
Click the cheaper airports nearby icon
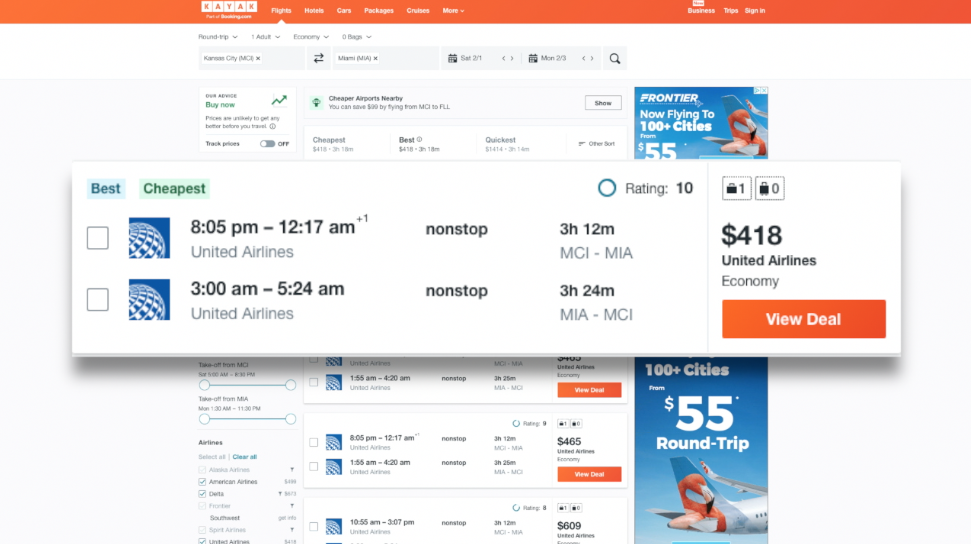click(x=316, y=102)
